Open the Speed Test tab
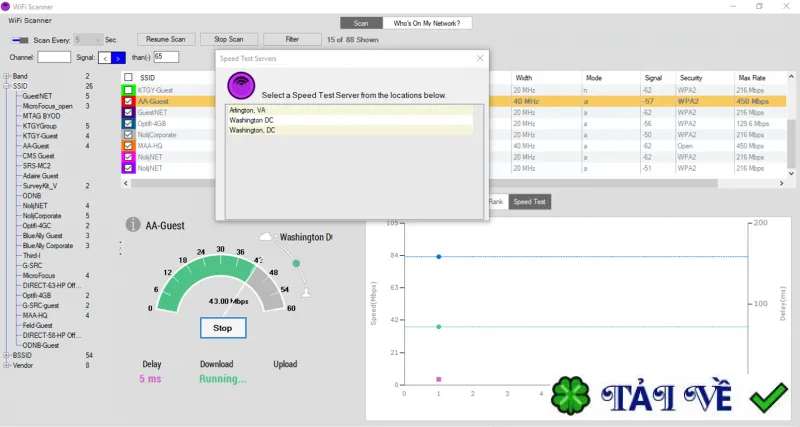Screen dimensions: 800x427 pyautogui.click(x=529, y=202)
